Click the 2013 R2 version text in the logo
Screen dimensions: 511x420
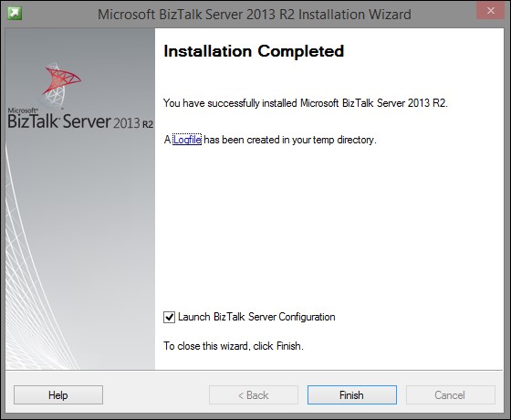click(x=133, y=123)
